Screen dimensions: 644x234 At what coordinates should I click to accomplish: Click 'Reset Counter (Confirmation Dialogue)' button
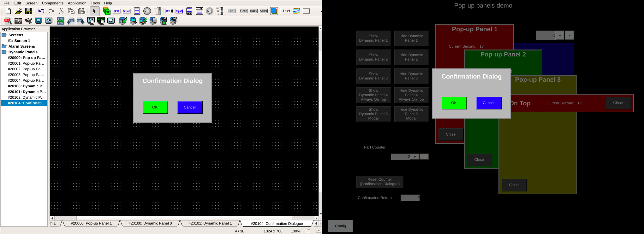380,182
